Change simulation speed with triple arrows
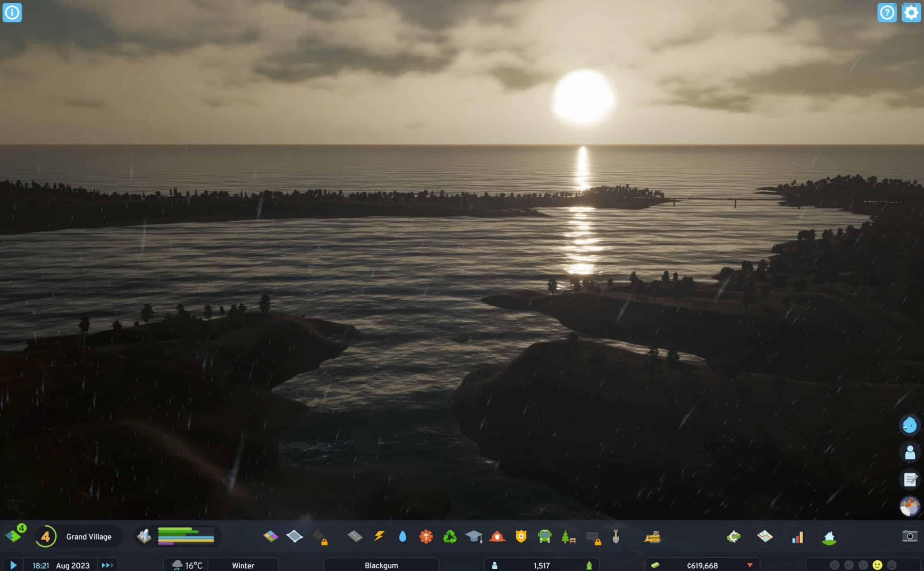924x571 pixels. pos(108,565)
